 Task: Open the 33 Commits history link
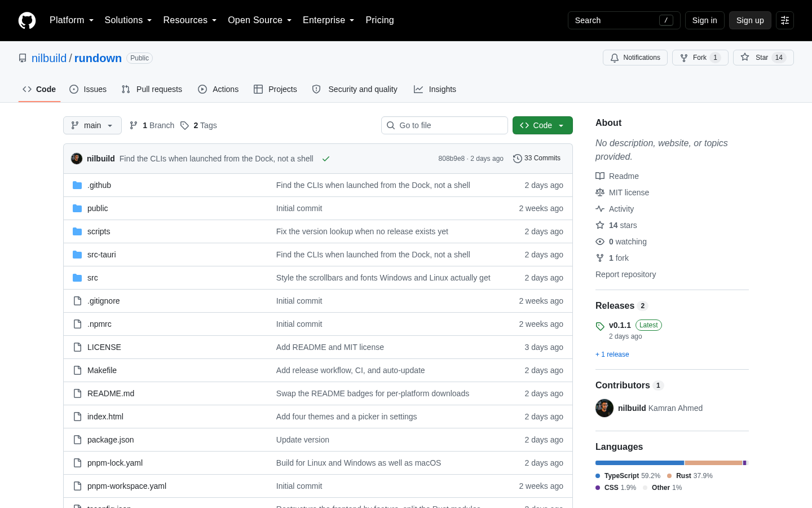point(537,159)
